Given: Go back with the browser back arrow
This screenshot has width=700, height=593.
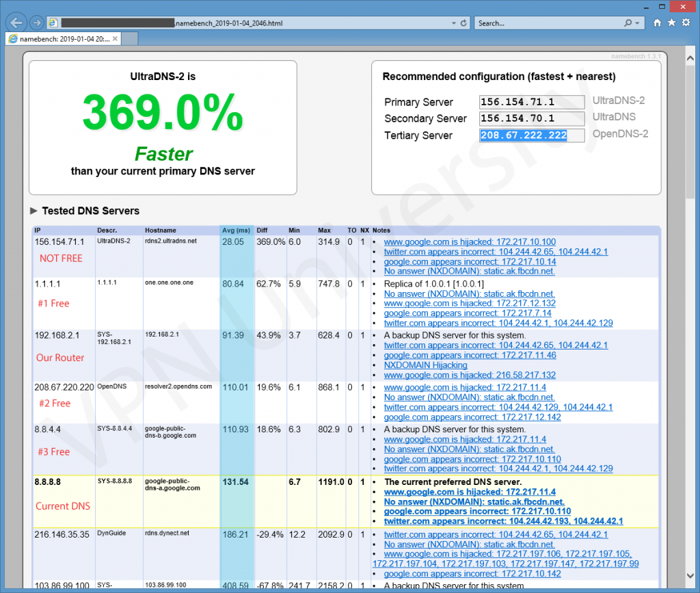Looking at the screenshot, I should pos(16,23).
